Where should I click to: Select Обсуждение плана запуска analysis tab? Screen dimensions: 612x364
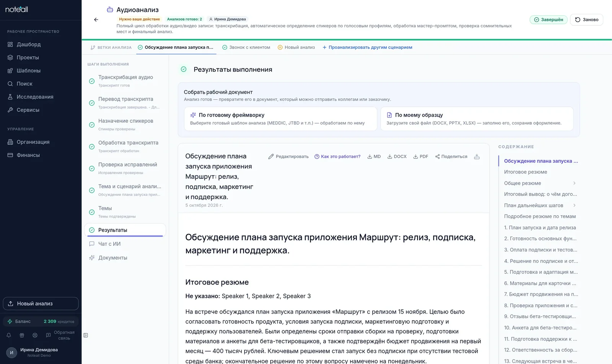[x=176, y=47]
